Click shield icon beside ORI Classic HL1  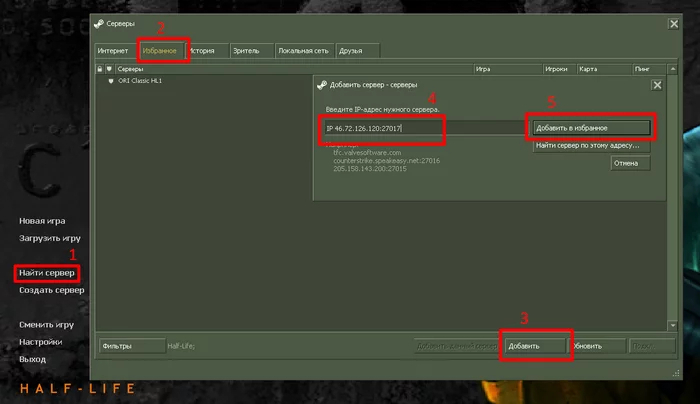click(x=111, y=81)
